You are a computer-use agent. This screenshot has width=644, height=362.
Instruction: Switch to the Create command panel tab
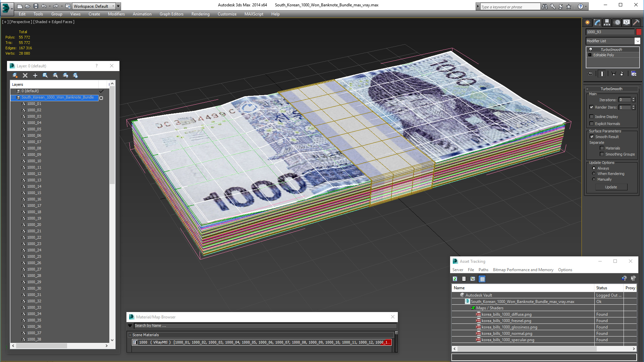[x=588, y=22]
